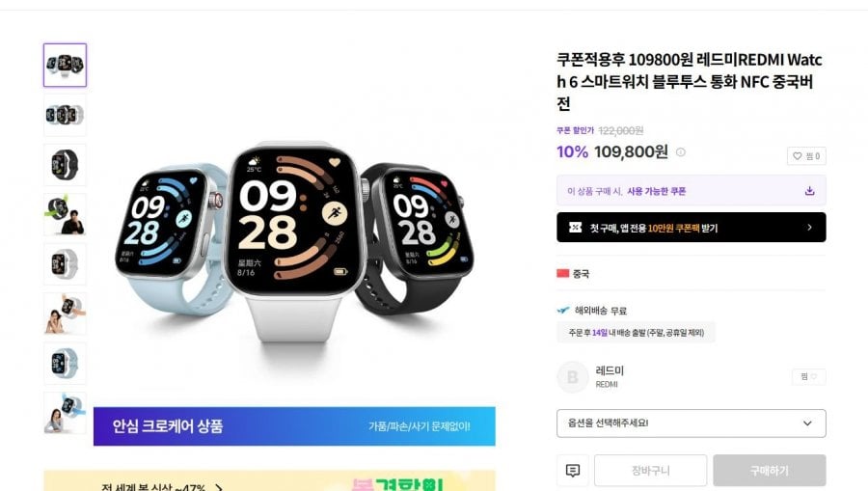Click the 구매하기 buy button
This screenshot has width=868, height=491.
click(770, 471)
